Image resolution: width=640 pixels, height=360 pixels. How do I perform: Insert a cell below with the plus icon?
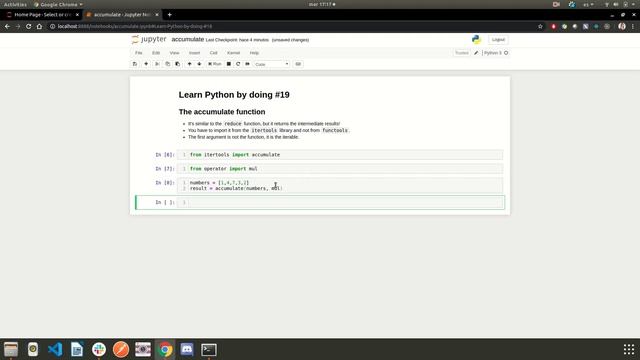146,64
